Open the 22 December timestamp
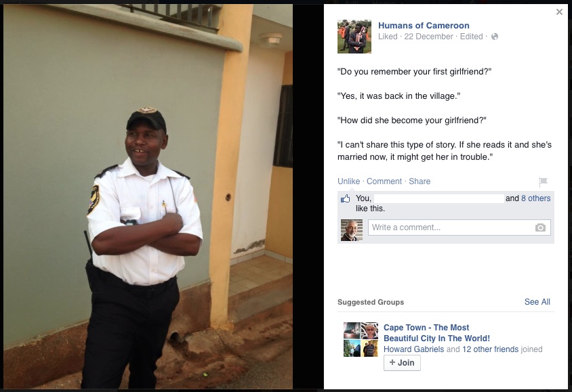Screen dimensions: 572x392 click(428, 37)
